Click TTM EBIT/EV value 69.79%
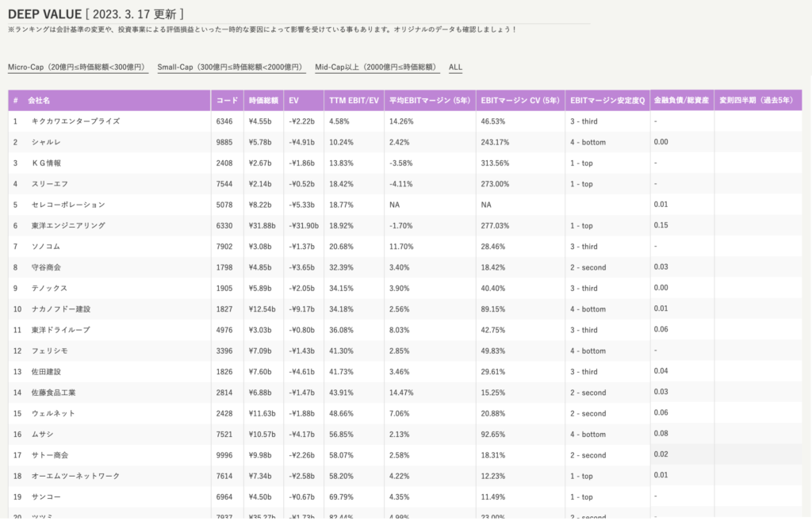Image resolution: width=812 pixels, height=525 pixels. click(341, 497)
